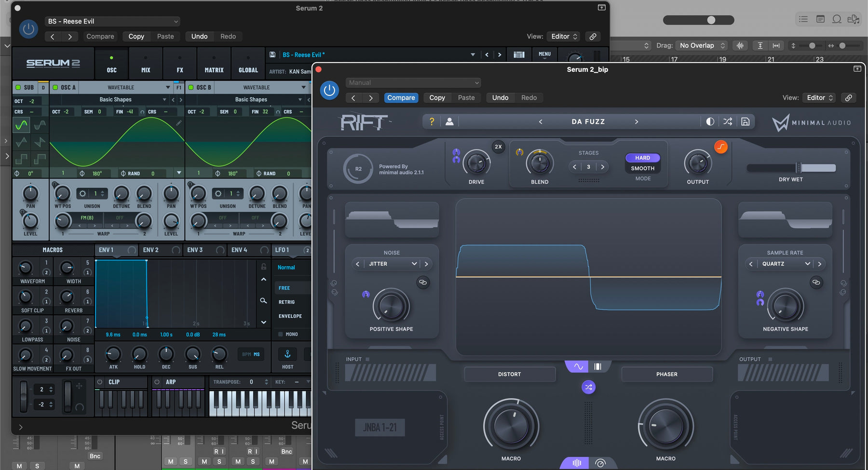Image resolution: width=868 pixels, height=470 pixels.
Task: Click the DISTORT button in Rift
Action: pyautogui.click(x=510, y=374)
